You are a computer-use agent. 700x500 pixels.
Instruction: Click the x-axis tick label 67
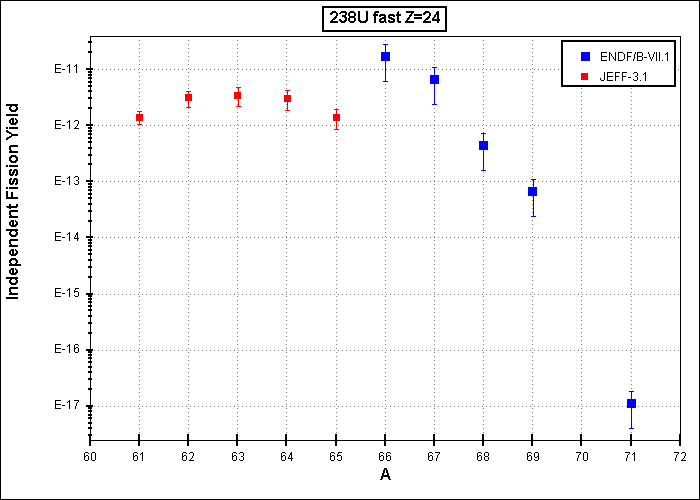pyautogui.click(x=434, y=457)
